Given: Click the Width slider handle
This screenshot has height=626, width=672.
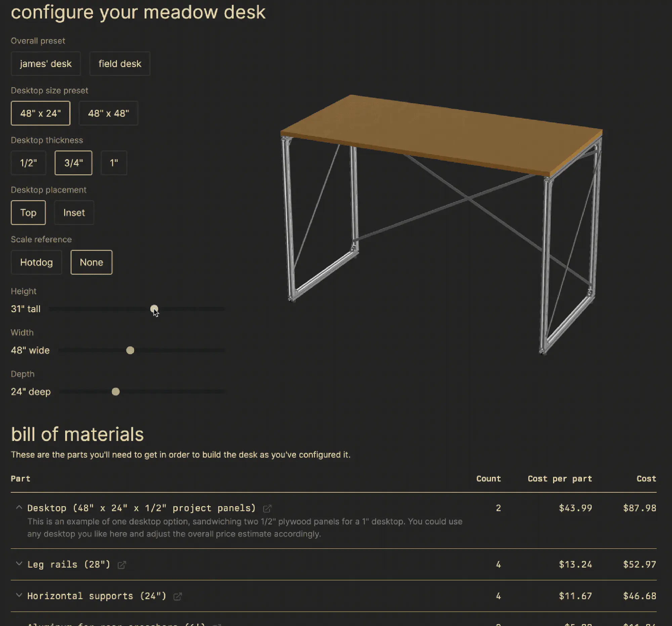Looking at the screenshot, I should point(130,350).
